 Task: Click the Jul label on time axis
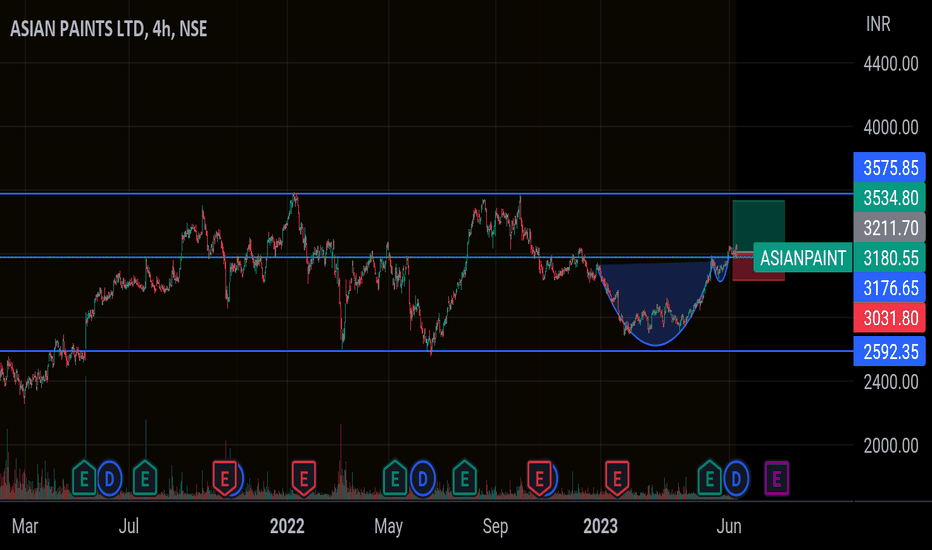[x=129, y=526]
